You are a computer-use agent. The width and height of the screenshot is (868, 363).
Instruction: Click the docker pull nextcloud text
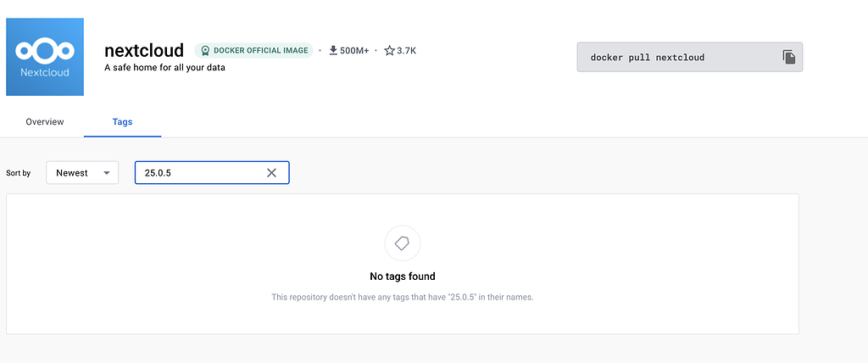coord(647,57)
